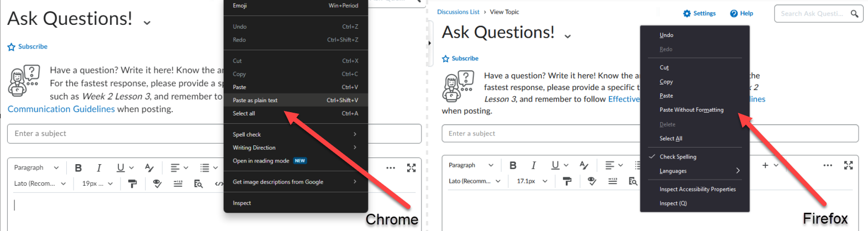Open more actions ellipsis in Chrome editor
The image size is (868, 231).
[391, 167]
